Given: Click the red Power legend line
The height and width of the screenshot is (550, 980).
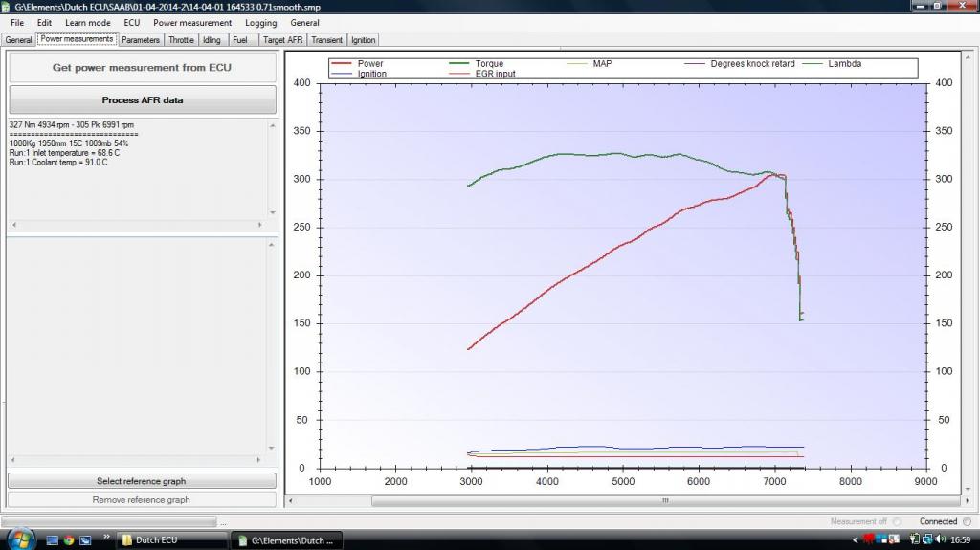Looking at the screenshot, I should 342,64.
